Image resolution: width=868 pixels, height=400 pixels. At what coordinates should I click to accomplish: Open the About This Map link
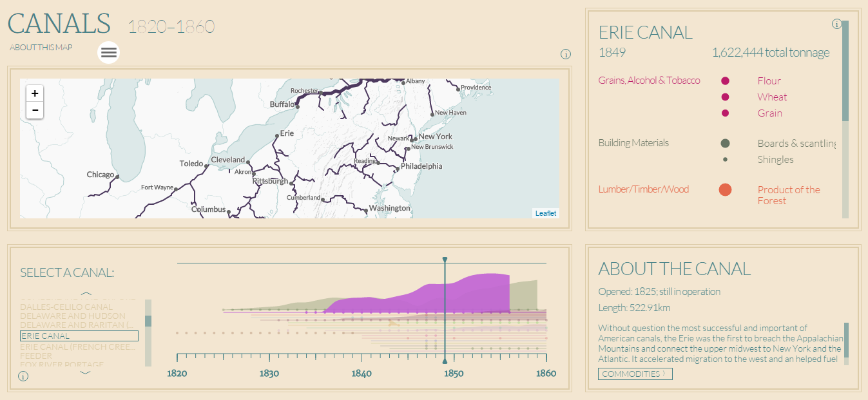pyautogui.click(x=41, y=47)
